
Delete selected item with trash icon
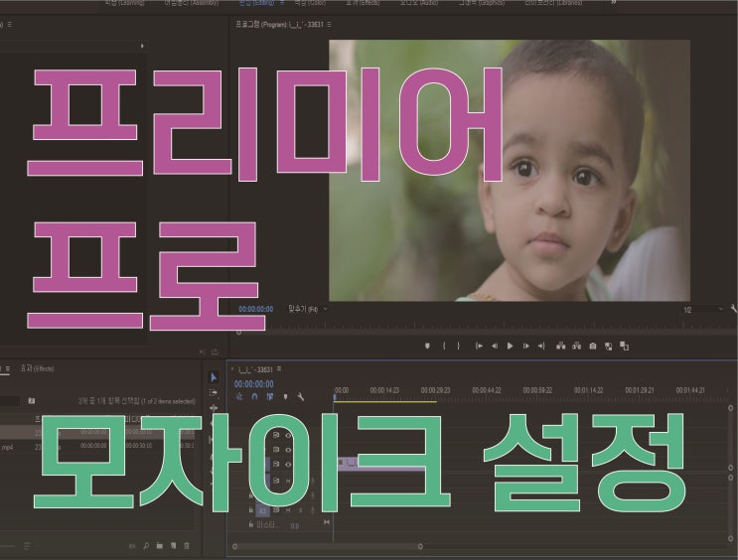pyautogui.click(x=187, y=546)
